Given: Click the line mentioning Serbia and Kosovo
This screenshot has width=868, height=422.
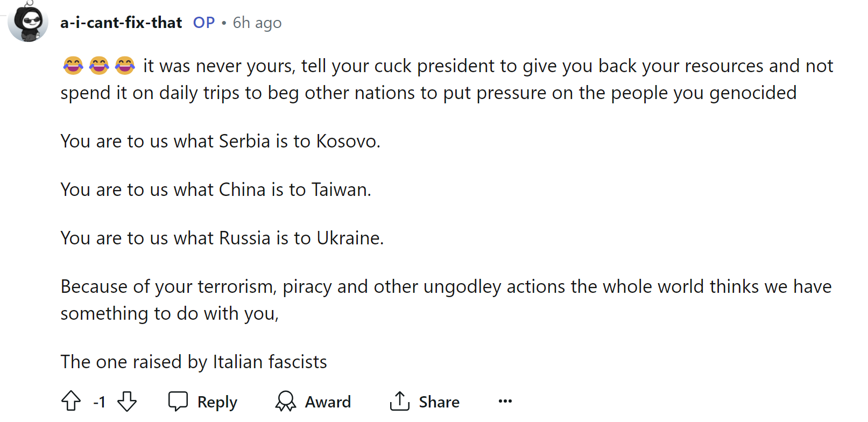Looking at the screenshot, I should click(220, 141).
